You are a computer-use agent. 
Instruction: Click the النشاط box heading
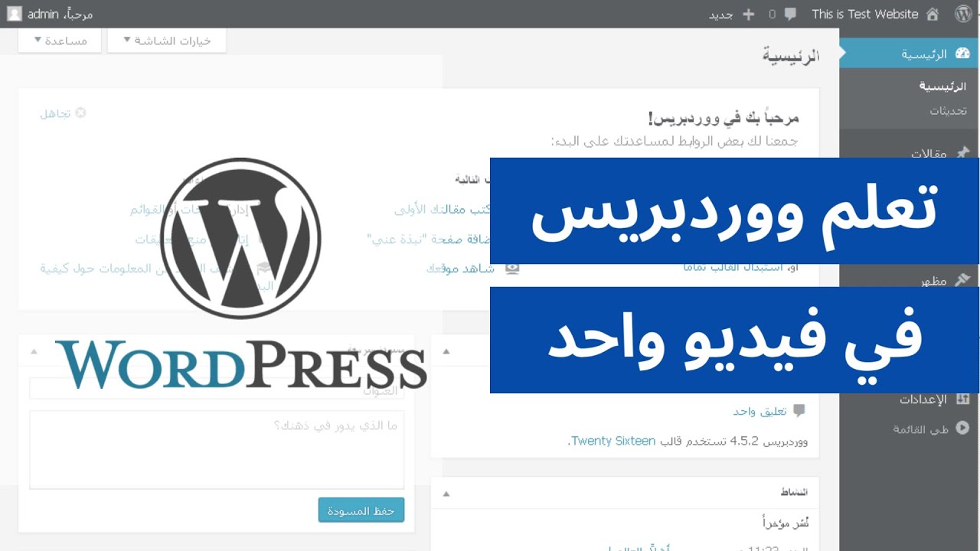point(793,492)
